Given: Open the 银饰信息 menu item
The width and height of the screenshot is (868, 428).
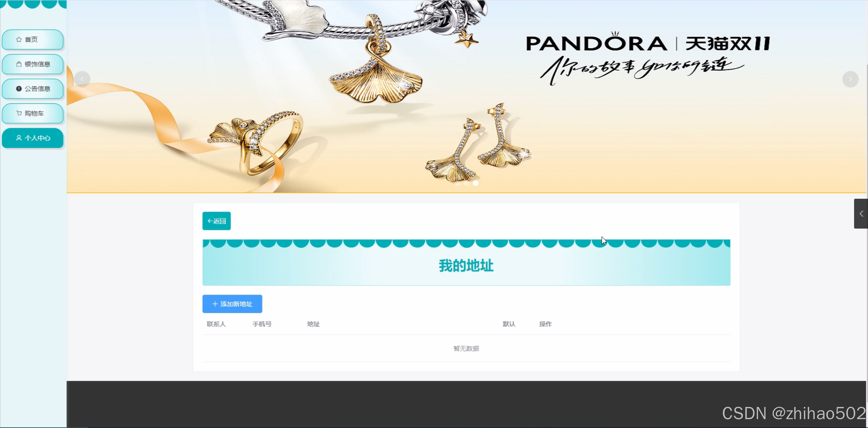Looking at the screenshot, I should [33, 64].
